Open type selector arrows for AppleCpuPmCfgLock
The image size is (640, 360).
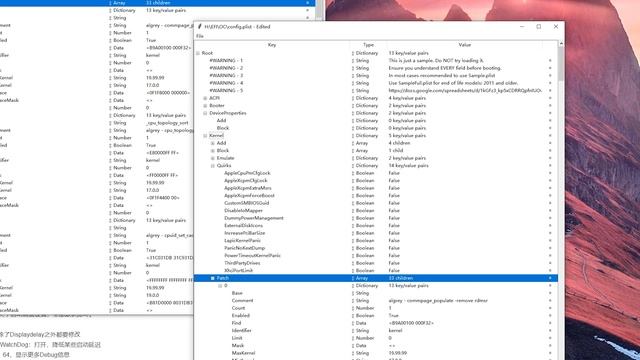(x=353, y=173)
